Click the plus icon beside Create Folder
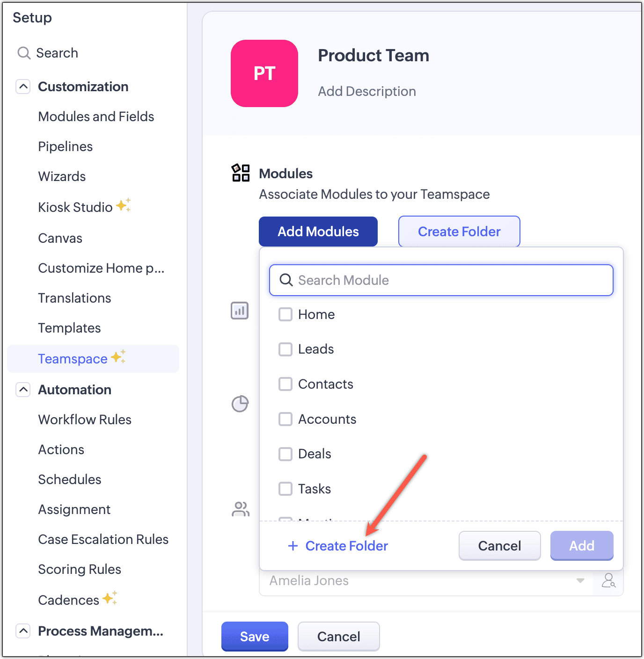Image resolution: width=644 pixels, height=659 pixels. [x=293, y=546]
